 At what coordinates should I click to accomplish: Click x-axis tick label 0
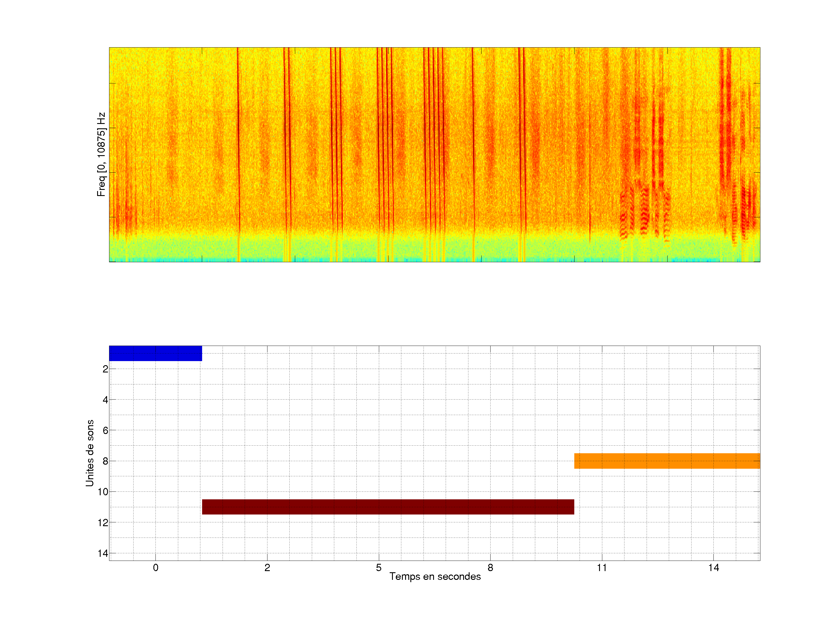tap(156, 568)
